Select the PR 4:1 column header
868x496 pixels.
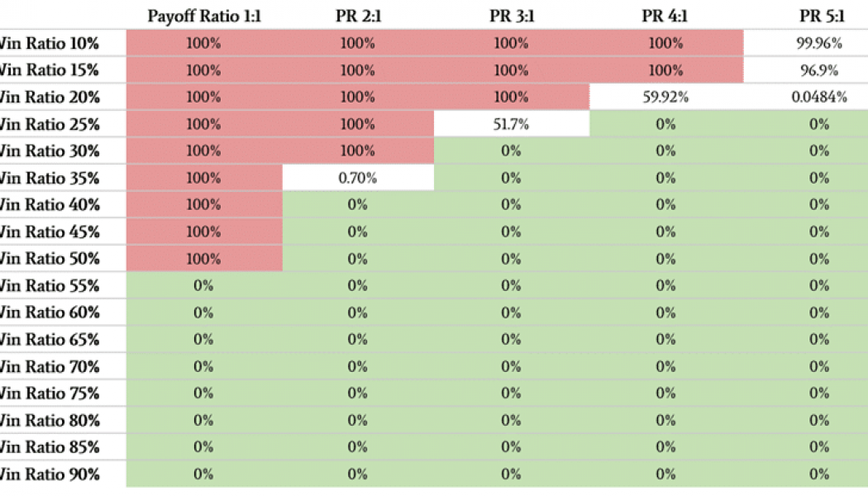[x=665, y=16]
